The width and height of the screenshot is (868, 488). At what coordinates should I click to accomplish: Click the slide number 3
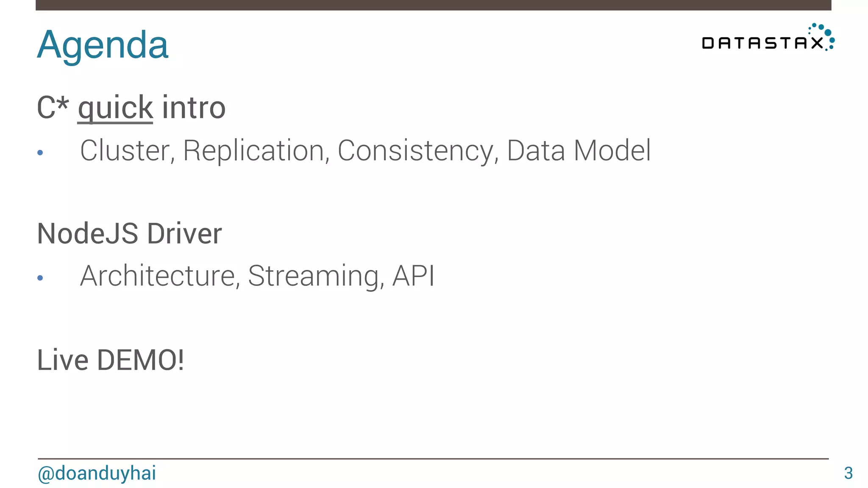point(848,473)
